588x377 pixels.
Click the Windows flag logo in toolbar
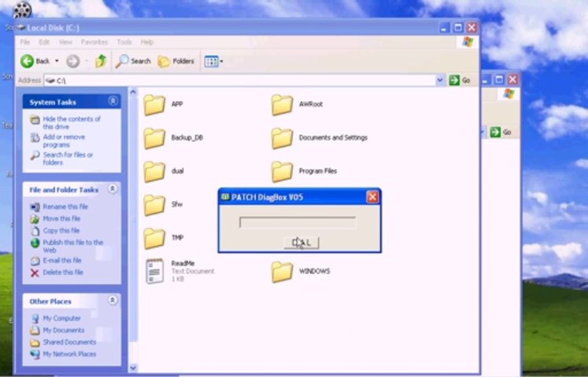[x=467, y=42]
